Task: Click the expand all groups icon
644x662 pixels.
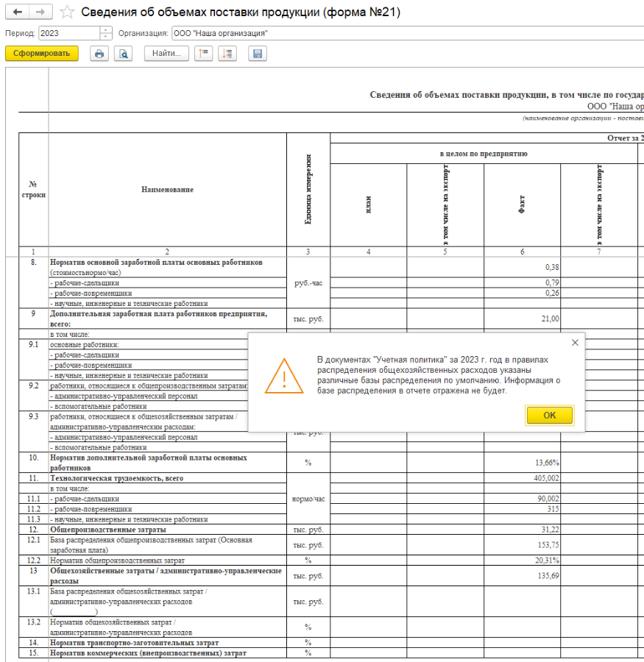Action: pyautogui.click(x=227, y=54)
